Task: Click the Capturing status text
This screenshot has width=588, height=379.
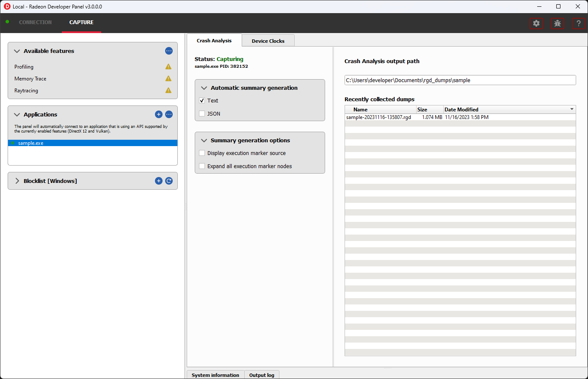Action: (x=230, y=59)
